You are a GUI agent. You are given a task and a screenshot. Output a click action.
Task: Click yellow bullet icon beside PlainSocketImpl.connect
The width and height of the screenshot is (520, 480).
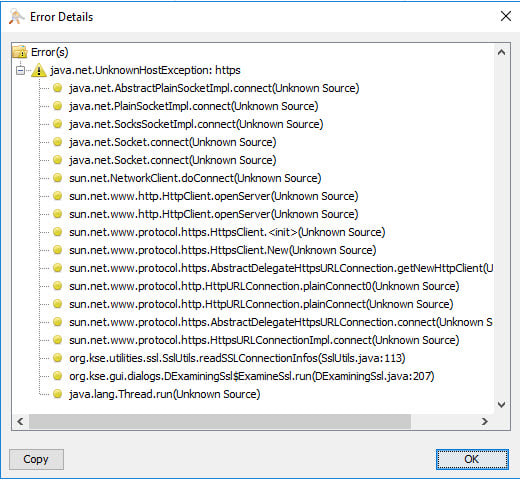[58, 106]
